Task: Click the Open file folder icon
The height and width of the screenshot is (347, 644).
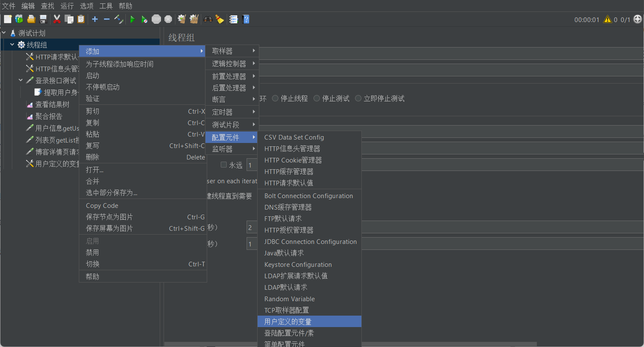Action: pyautogui.click(x=31, y=19)
